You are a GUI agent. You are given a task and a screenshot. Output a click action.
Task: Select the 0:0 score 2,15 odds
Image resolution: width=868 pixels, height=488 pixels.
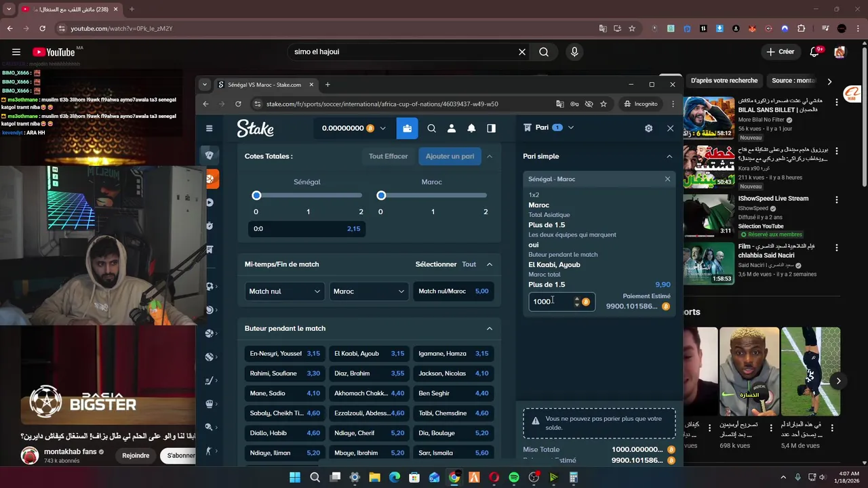click(x=307, y=229)
